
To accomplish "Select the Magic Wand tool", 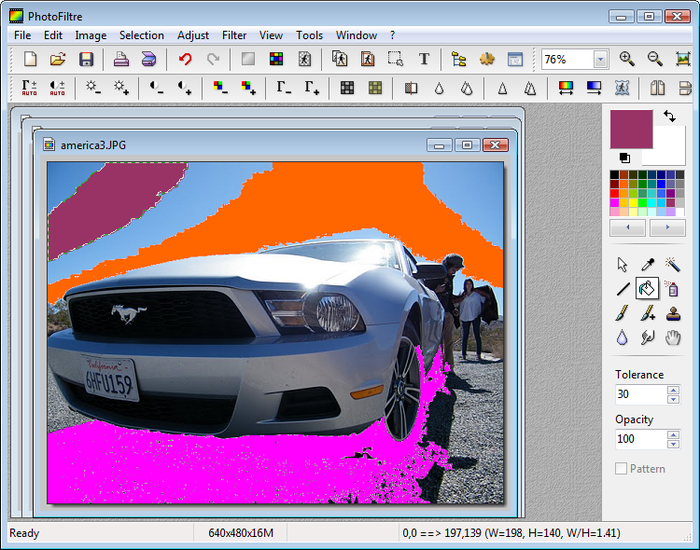I will point(673,264).
